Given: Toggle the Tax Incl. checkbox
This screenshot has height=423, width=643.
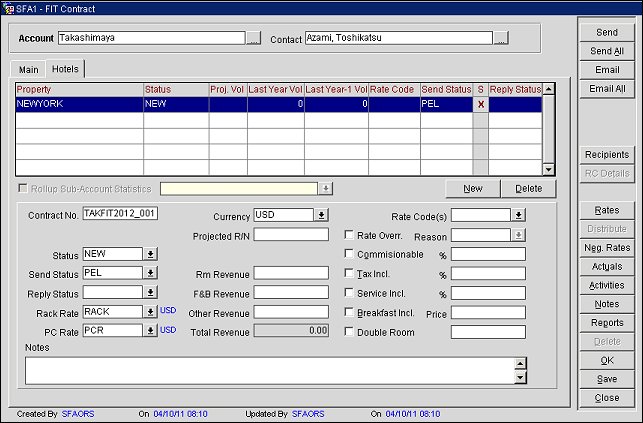Looking at the screenshot, I should (x=349, y=273).
